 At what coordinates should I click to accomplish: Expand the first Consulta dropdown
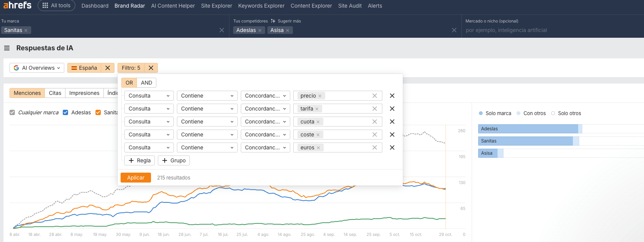click(149, 96)
